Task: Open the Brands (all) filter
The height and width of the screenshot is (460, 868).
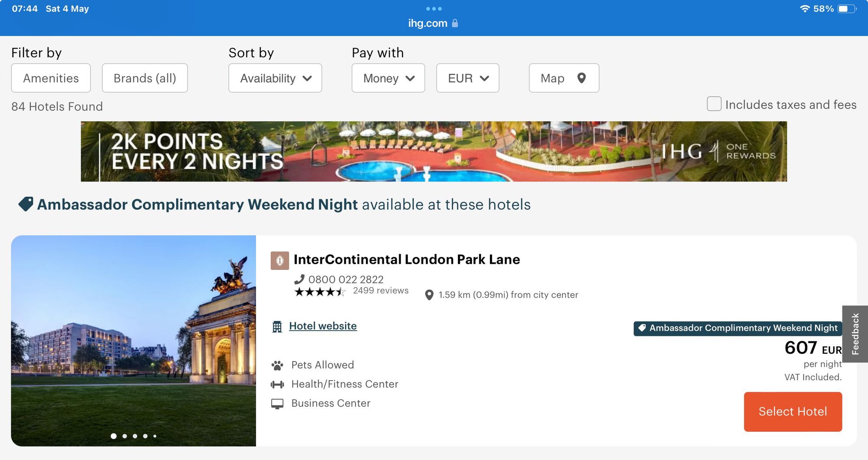Action: pyautogui.click(x=145, y=78)
